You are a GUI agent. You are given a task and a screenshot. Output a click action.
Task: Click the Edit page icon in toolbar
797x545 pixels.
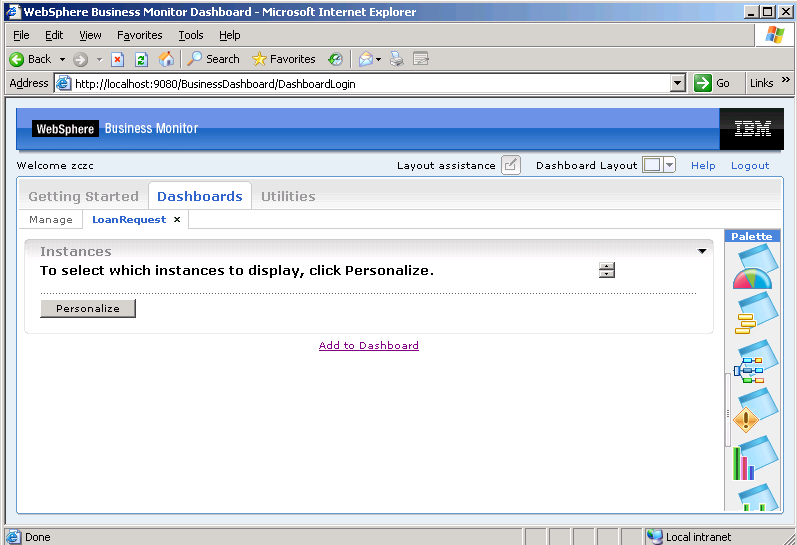point(421,59)
